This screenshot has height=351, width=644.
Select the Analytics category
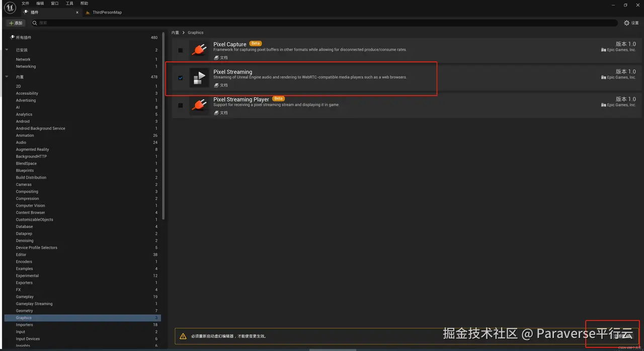(x=83, y=115)
